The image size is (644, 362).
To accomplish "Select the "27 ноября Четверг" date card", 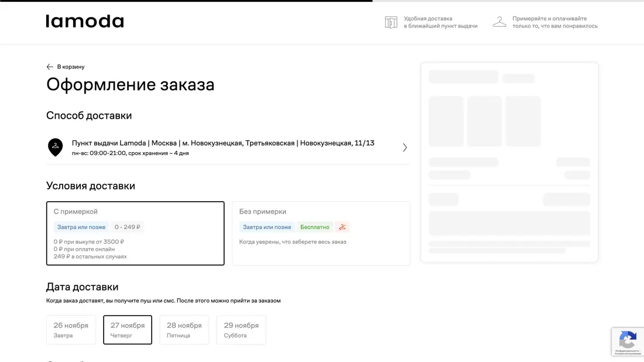I will [127, 329].
